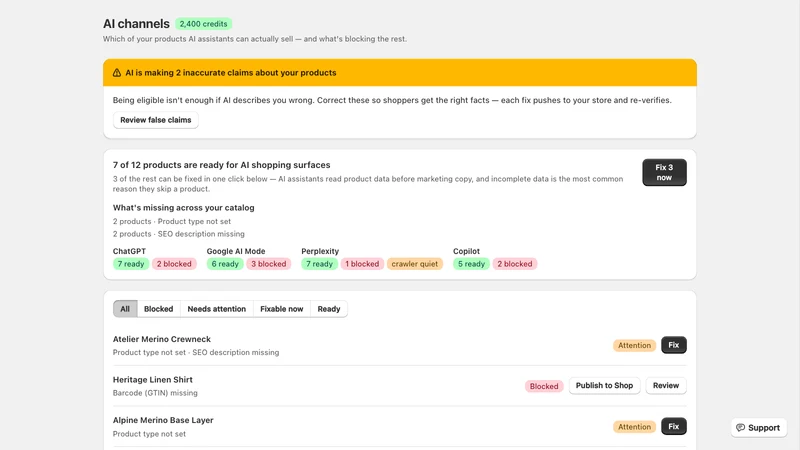
Task: Click '7 of 12 products are ready' heading
Action: 221,165
